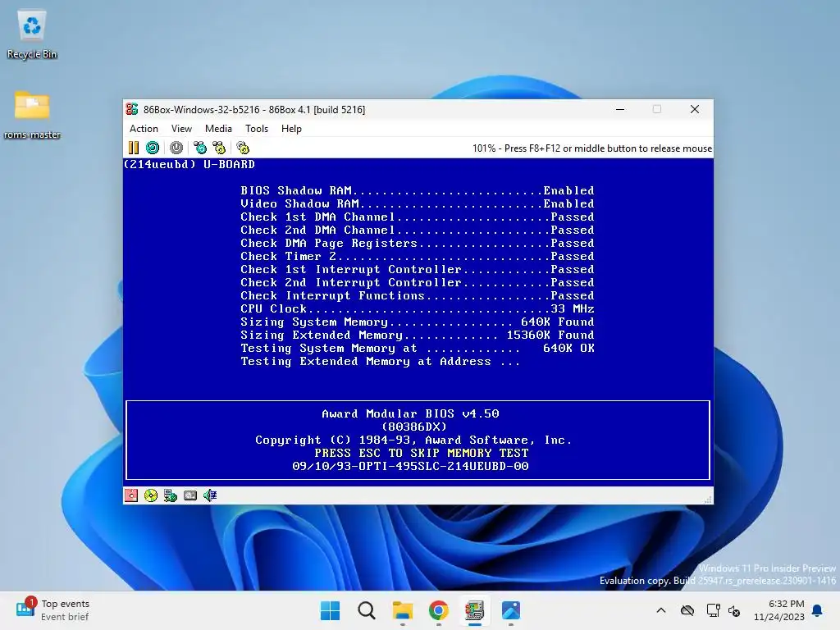Click the sound speaker status icon

coord(210,495)
